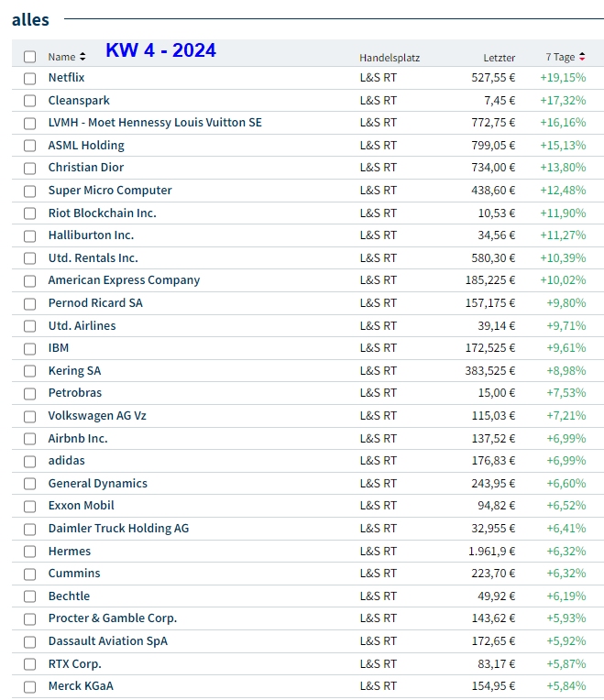Image resolution: width=604 pixels, height=700 pixels.
Task: Click the 7 Tage header text
Action: (x=560, y=58)
